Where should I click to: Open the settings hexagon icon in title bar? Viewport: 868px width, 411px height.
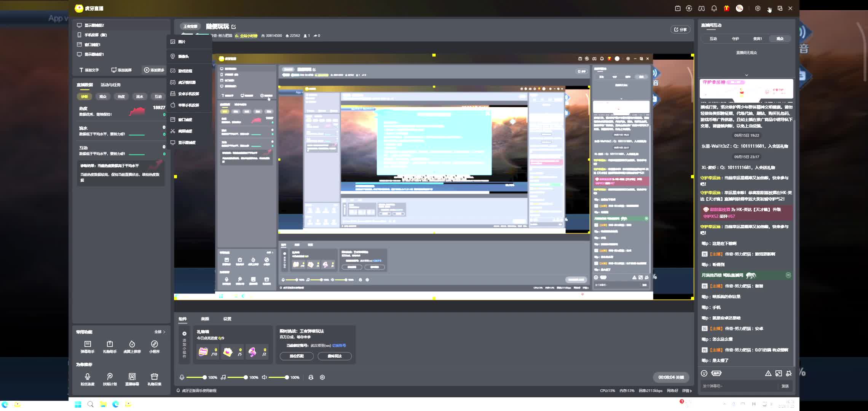pyautogui.click(x=758, y=8)
